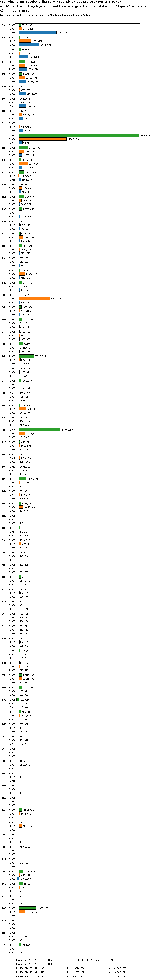Click the green bar valued 144398.759
Image resolution: width=153 pixels, height=980 pixels.
pos(40,430)
